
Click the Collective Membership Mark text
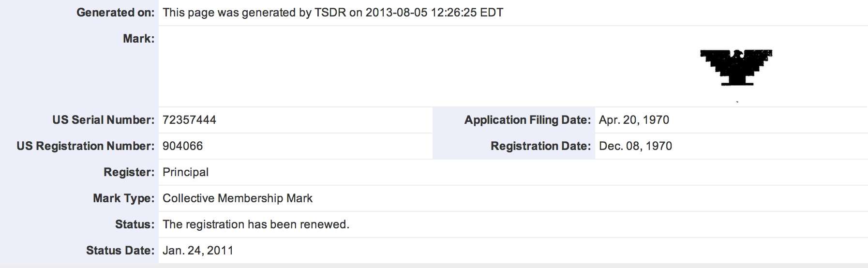(x=238, y=198)
